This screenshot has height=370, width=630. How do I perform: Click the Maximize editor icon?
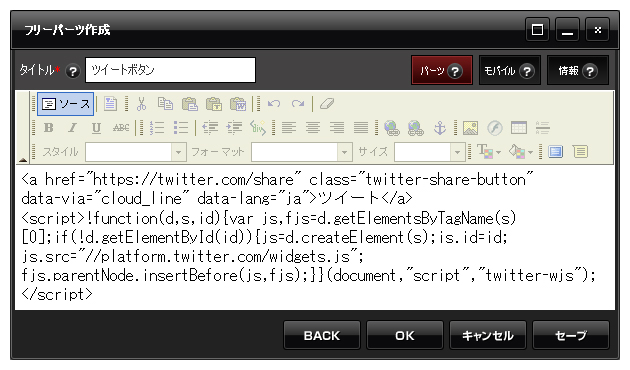tap(555, 152)
